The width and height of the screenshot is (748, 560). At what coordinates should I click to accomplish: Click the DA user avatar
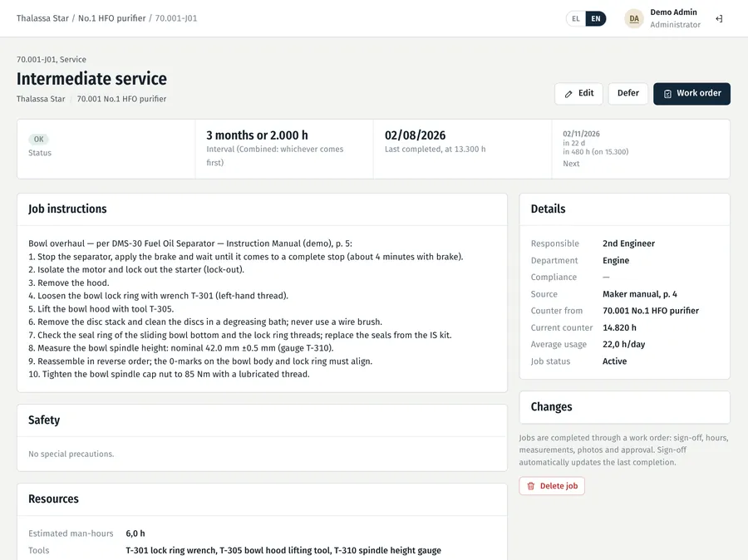click(x=634, y=18)
